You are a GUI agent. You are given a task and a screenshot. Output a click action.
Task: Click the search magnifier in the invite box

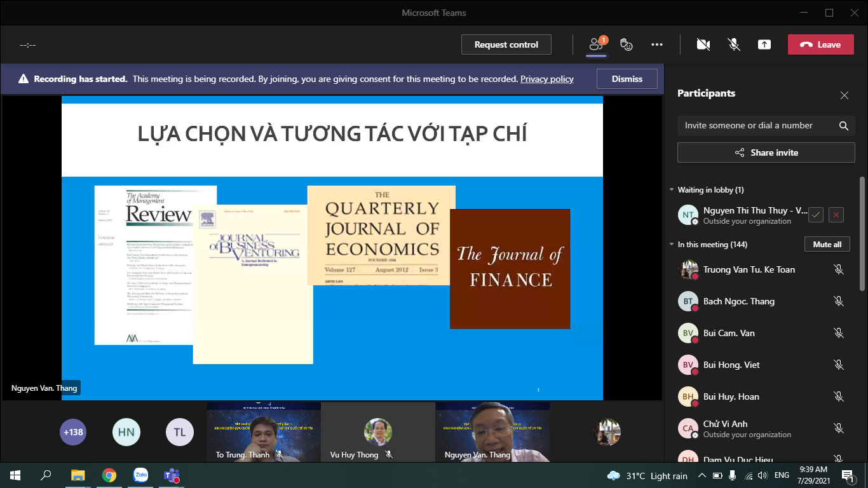click(844, 126)
